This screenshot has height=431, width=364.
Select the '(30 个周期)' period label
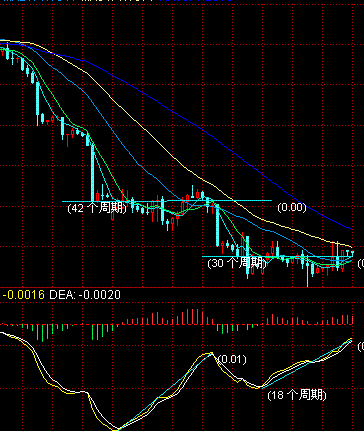pyautogui.click(x=237, y=263)
